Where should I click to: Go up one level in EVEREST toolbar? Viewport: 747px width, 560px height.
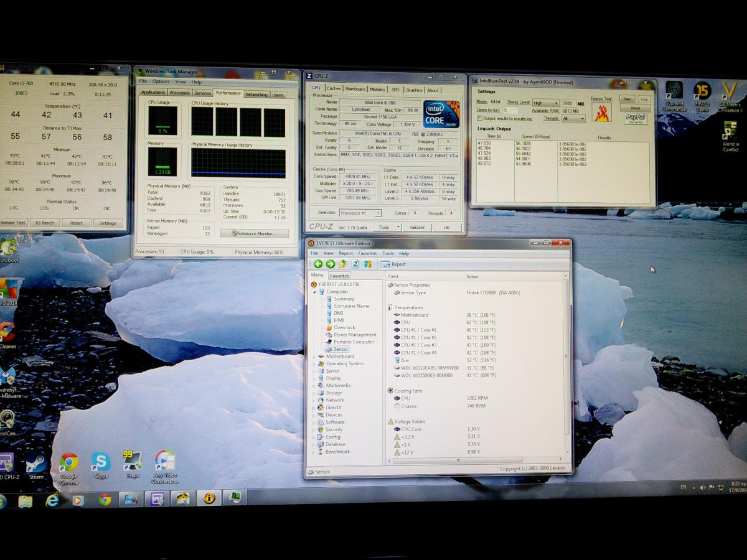343,264
